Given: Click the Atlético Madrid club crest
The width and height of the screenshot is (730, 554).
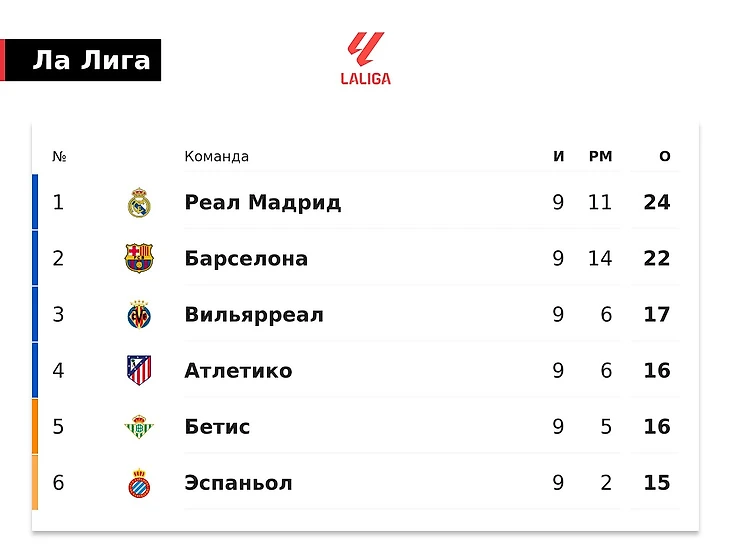Looking at the screenshot, I should (139, 371).
